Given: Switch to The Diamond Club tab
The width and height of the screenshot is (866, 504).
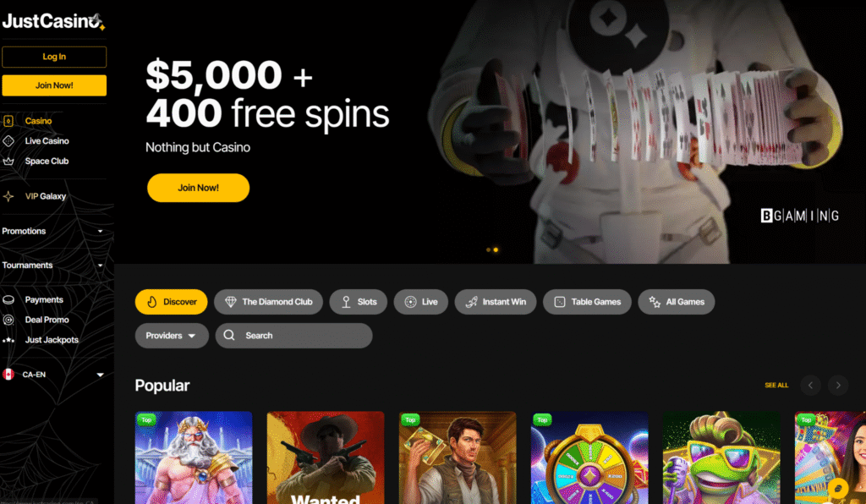Looking at the screenshot, I should (268, 302).
